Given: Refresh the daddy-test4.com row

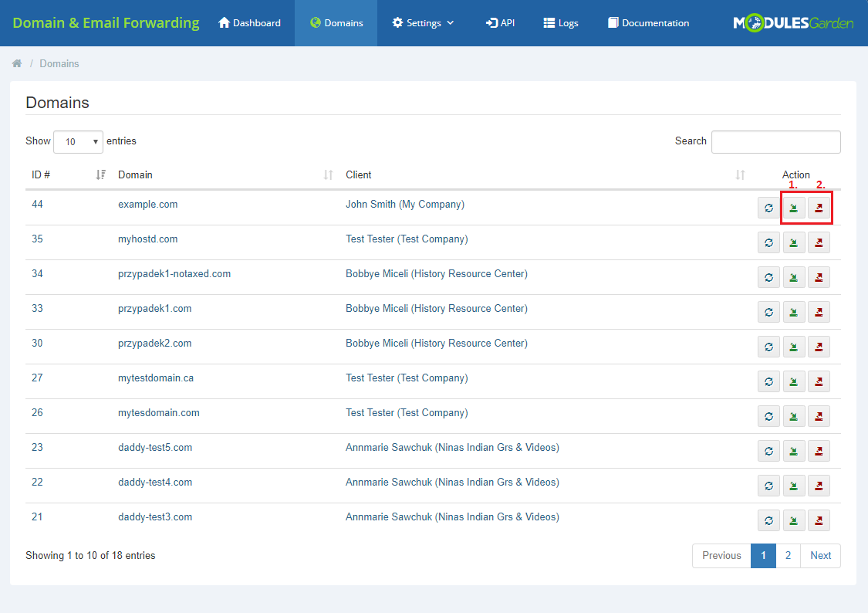Looking at the screenshot, I should [769, 486].
